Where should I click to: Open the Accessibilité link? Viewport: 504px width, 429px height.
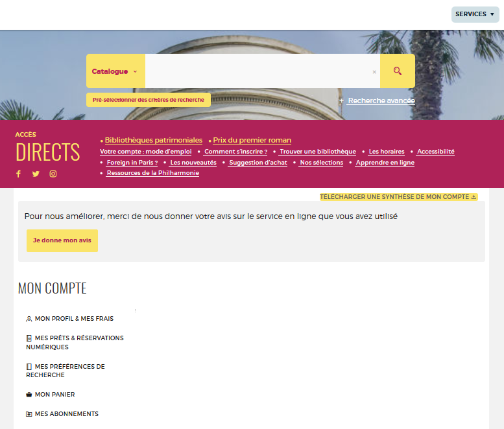(435, 152)
